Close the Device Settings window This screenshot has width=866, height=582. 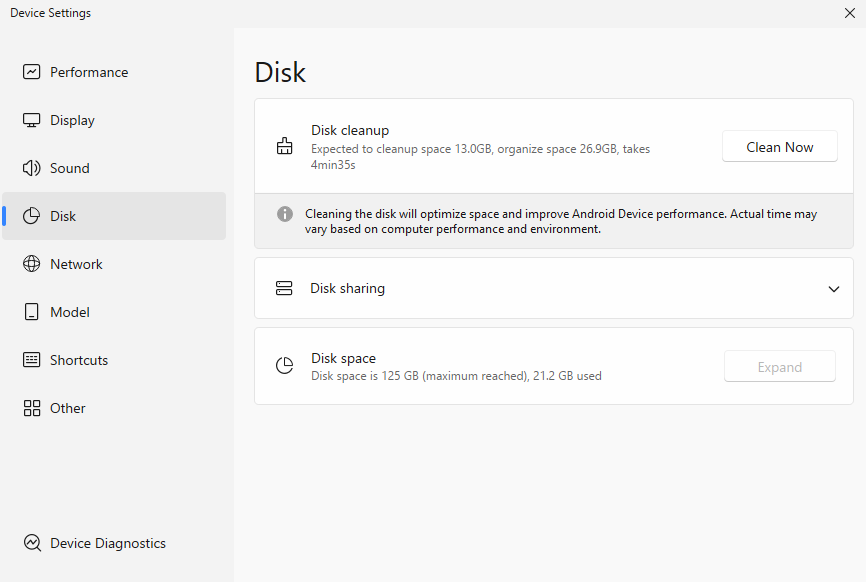849,13
